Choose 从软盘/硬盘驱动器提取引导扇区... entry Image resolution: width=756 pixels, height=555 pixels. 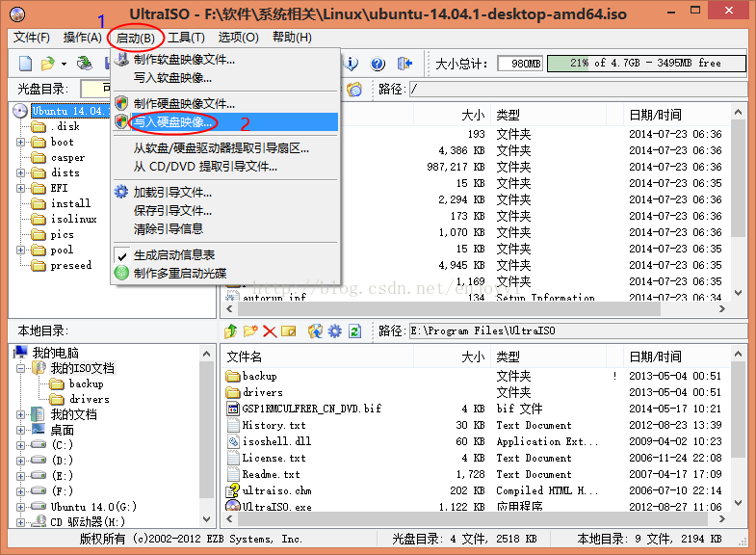pos(225,148)
